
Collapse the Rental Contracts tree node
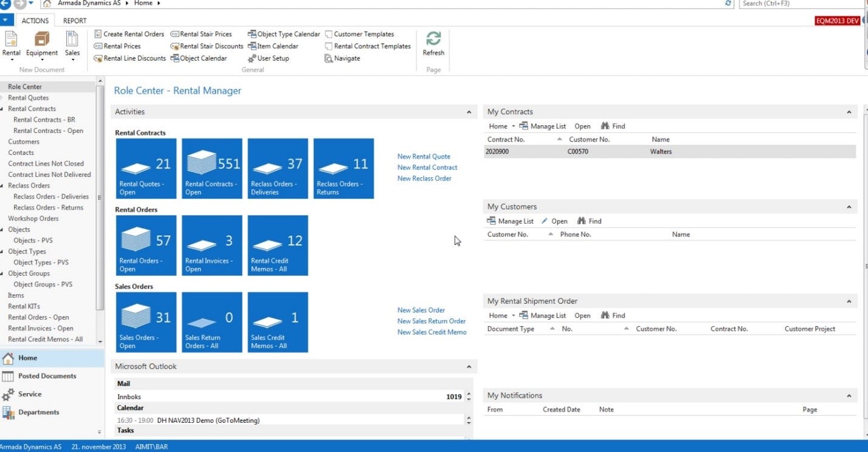(2, 109)
